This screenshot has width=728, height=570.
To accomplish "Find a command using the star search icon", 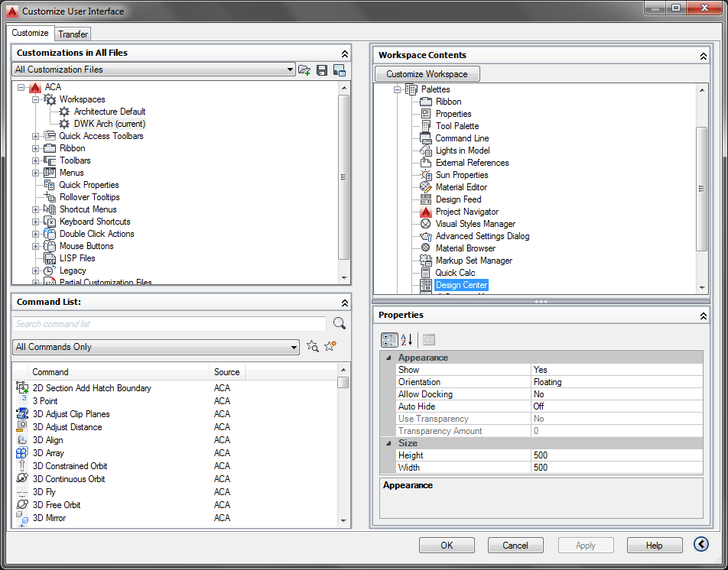I will click(312, 346).
